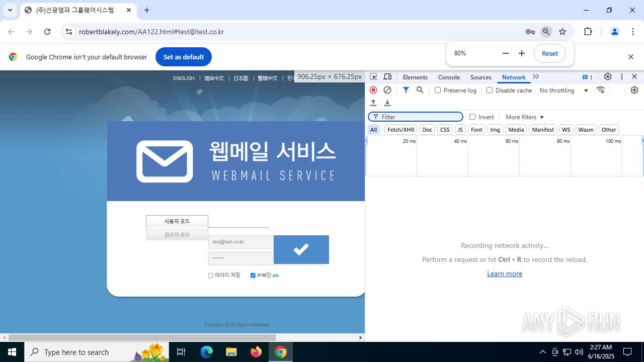Open Chrome three-dot menu

633,32
